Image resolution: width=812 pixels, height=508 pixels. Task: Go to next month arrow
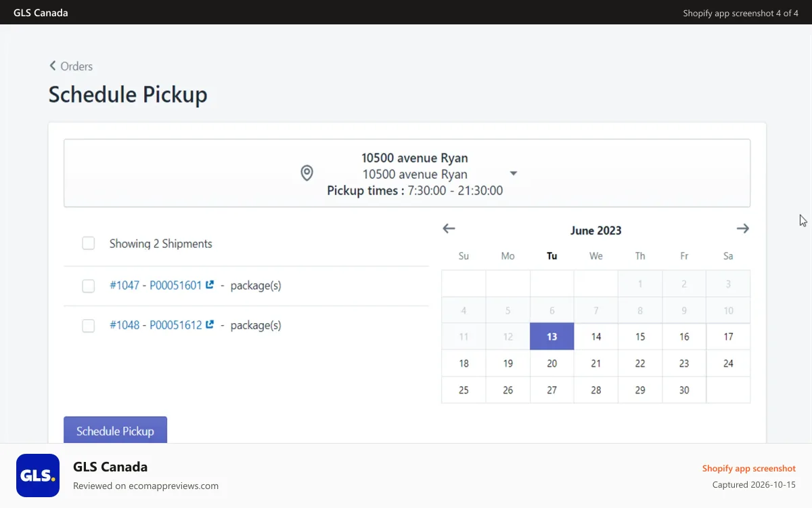[x=743, y=229]
